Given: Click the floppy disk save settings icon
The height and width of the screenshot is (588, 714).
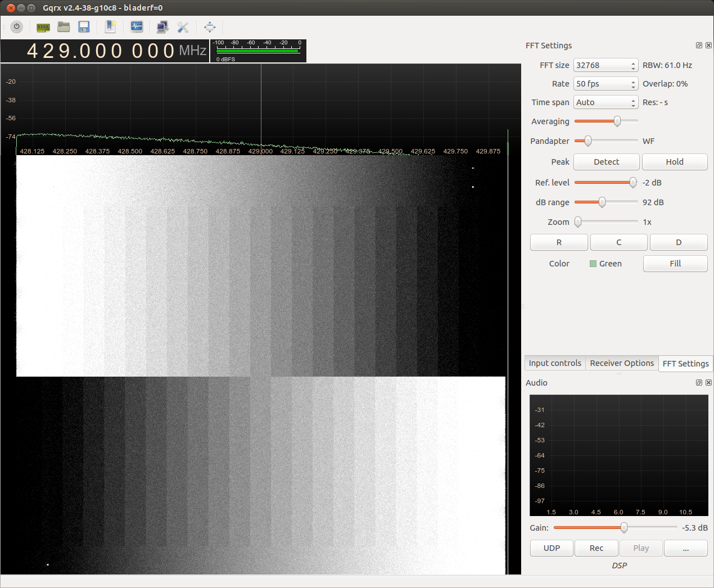Looking at the screenshot, I should coord(84,27).
